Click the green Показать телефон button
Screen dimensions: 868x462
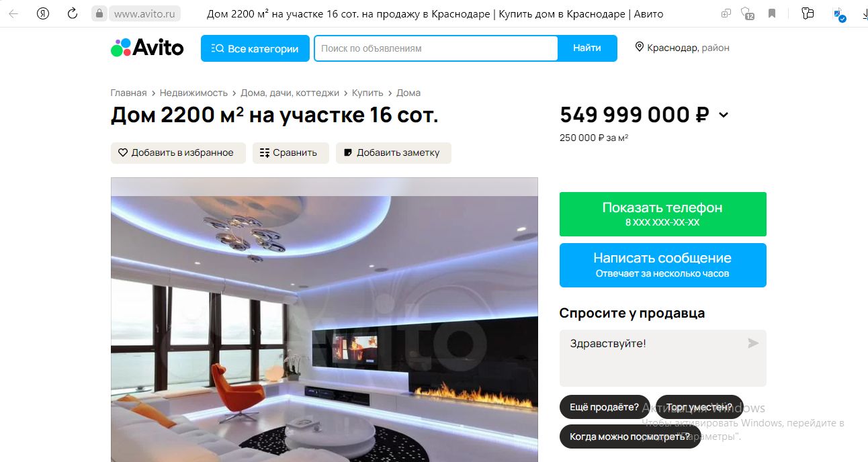tap(662, 214)
